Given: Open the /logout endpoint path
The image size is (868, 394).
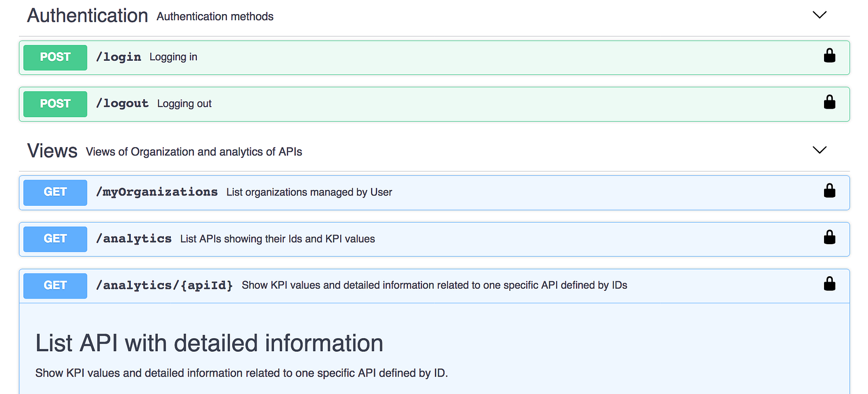Looking at the screenshot, I should (x=122, y=104).
